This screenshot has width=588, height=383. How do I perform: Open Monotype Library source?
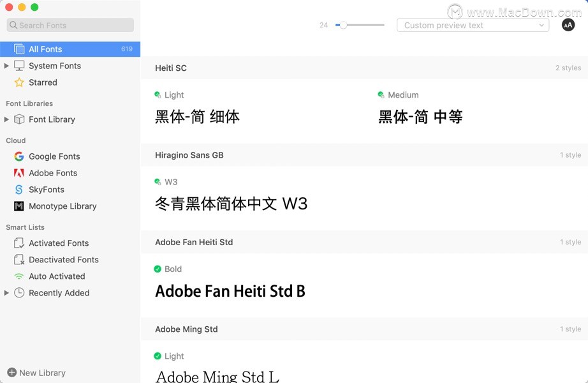click(70, 206)
